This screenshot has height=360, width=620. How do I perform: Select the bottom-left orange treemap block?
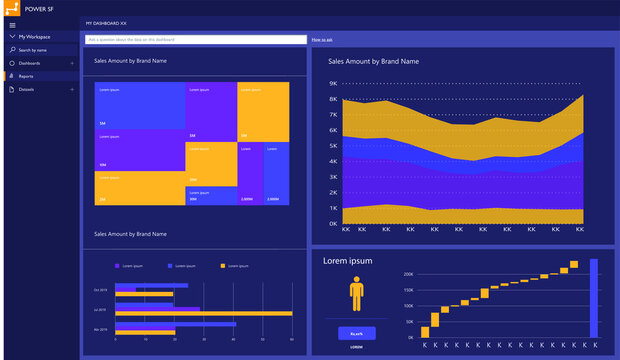[140, 188]
